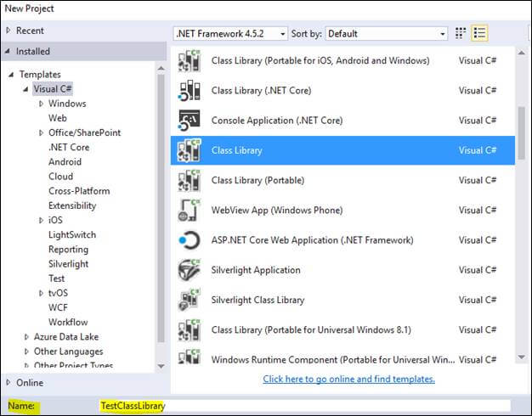This screenshot has width=532, height=416.
Task: Choose Class Library (Portable for iOS, Android and Windows) name
Action: coord(320,60)
